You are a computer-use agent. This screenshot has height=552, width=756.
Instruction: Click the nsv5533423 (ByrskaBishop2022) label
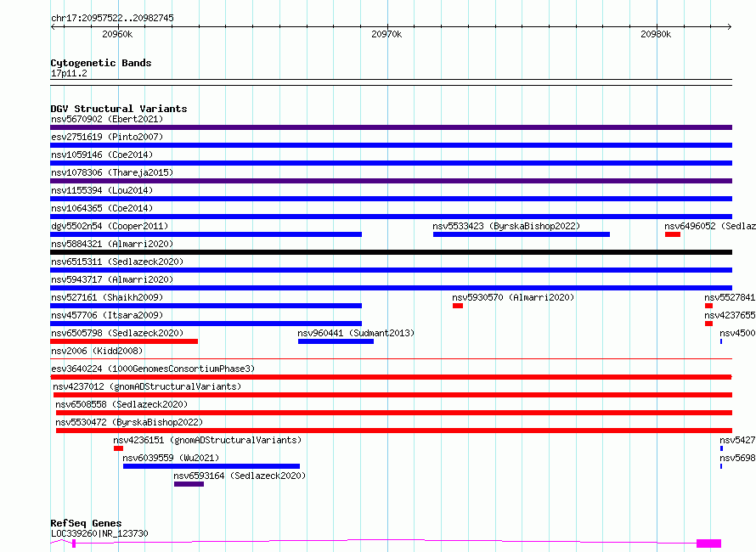(x=506, y=226)
